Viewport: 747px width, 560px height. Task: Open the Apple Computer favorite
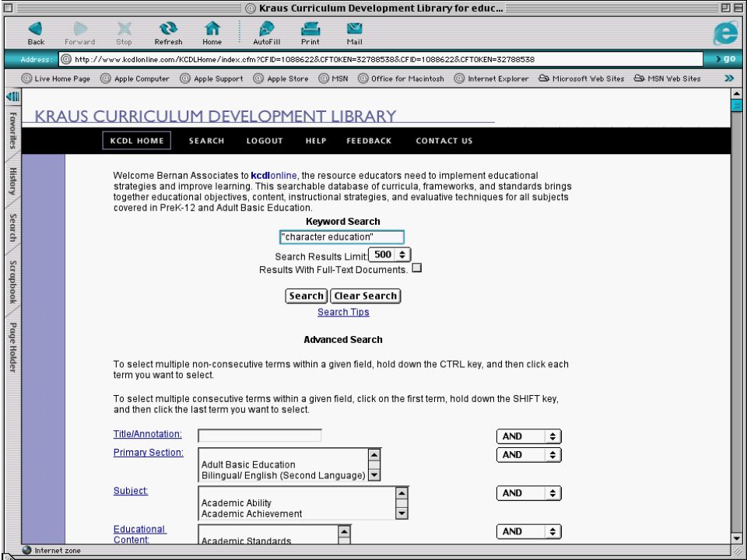click(135, 79)
